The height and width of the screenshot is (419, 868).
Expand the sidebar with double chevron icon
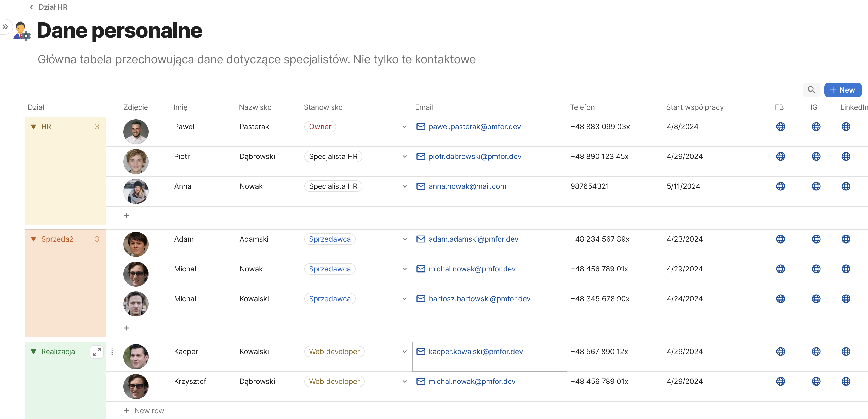5,27
